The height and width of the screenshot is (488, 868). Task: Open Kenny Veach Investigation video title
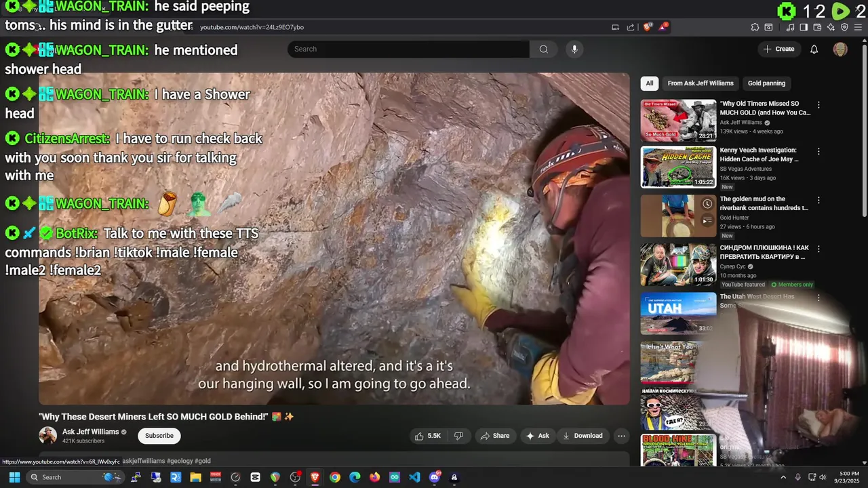759,155
